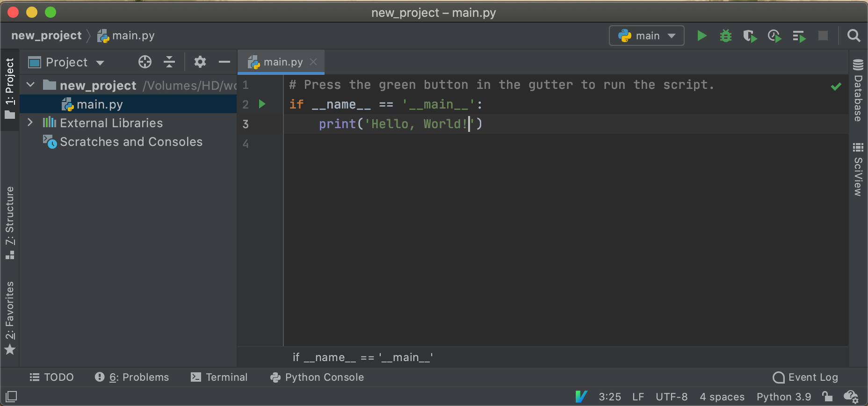The image size is (868, 406).
Task: Run main with coverage
Action: 750,36
